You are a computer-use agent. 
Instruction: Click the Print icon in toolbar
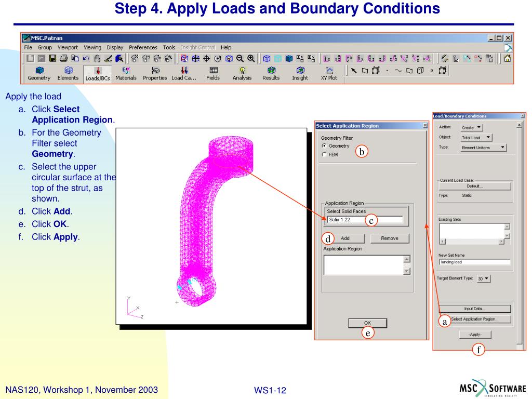coord(63,58)
